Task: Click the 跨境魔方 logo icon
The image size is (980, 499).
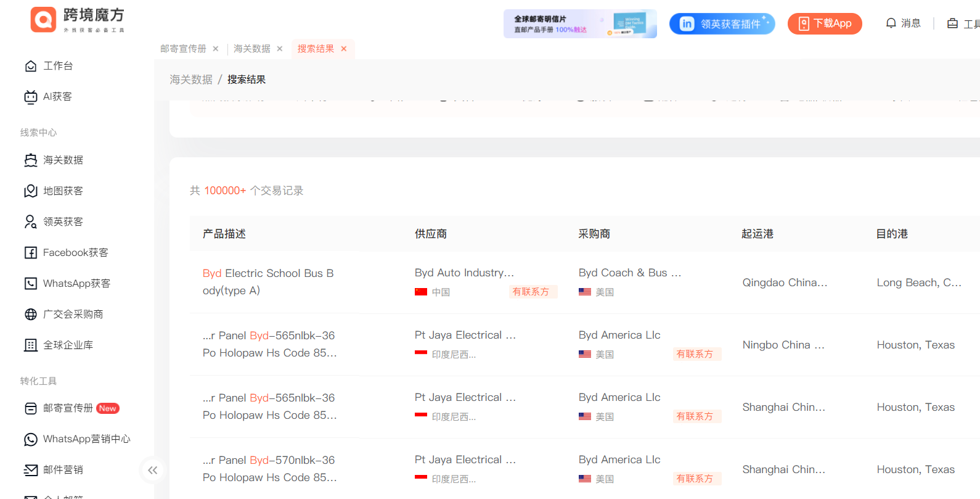Action: tap(43, 20)
